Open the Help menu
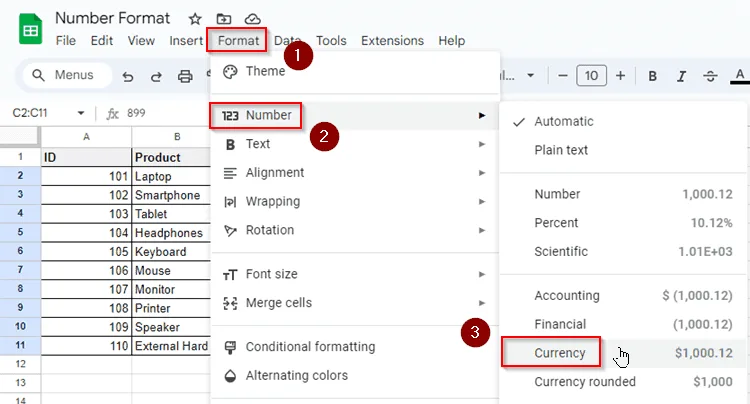Screen dimensions: 750x404 click(452, 41)
